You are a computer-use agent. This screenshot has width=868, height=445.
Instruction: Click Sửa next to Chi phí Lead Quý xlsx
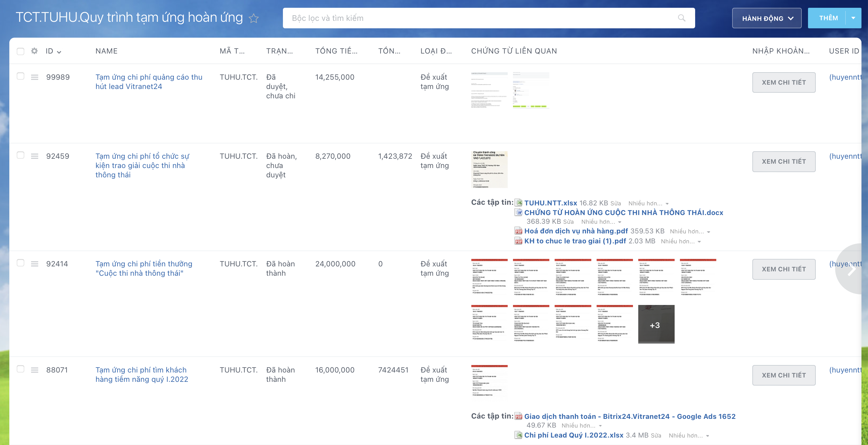pos(656,436)
